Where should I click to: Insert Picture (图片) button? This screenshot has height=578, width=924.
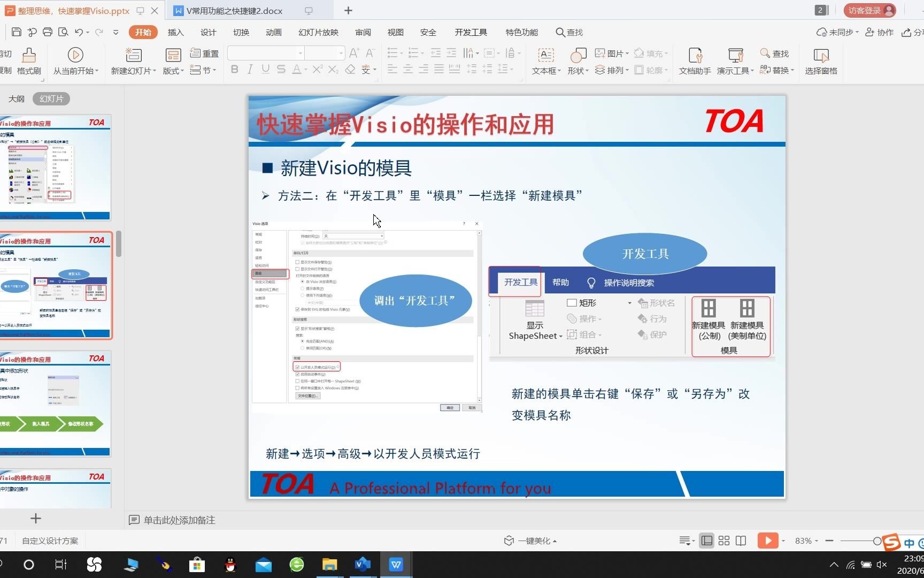[612, 54]
